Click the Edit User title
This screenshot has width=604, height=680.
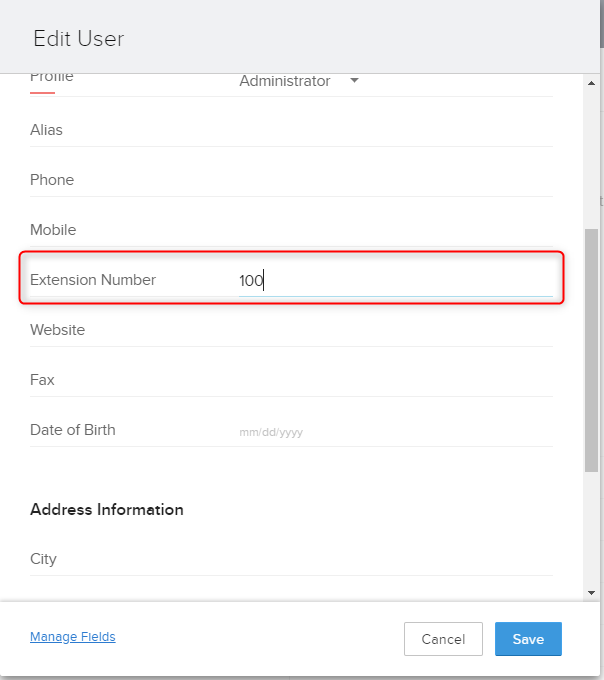(x=79, y=39)
